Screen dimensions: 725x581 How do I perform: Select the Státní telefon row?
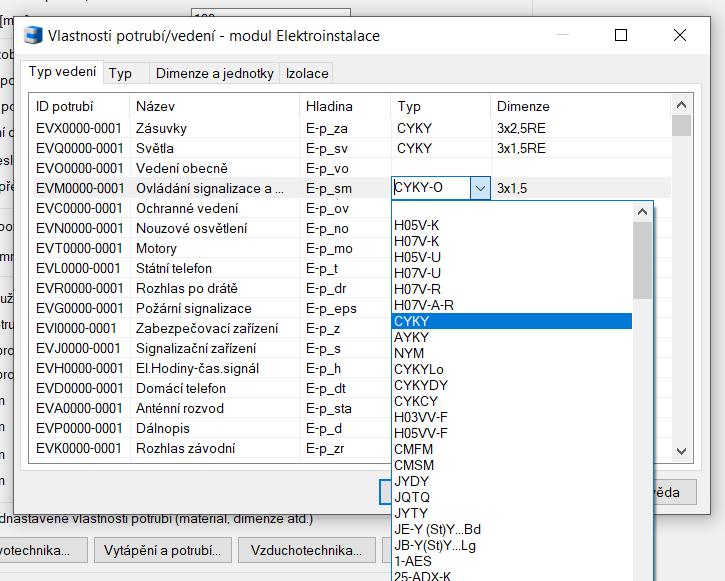[211, 268]
